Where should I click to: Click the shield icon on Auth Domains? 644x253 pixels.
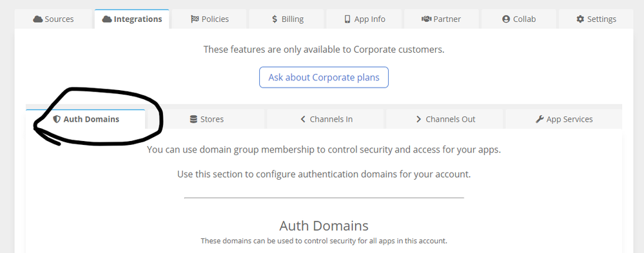point(57,119)
